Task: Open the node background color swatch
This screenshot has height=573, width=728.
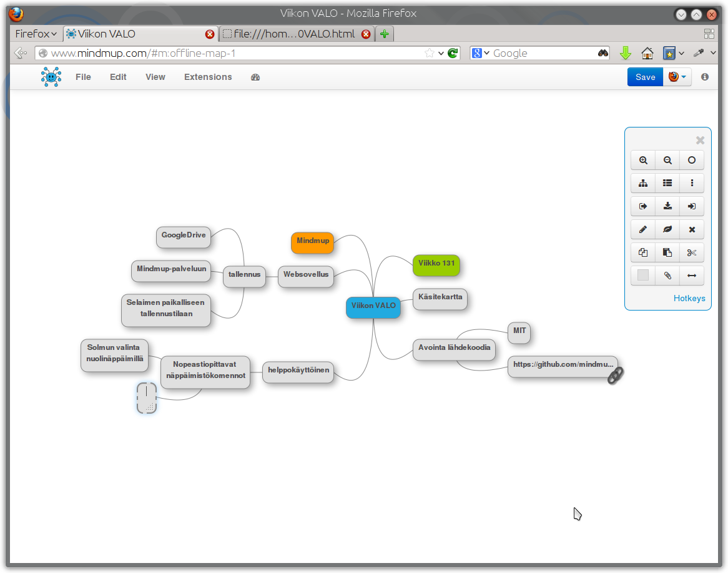Action: pyautogui.click(x=643, y=276)
